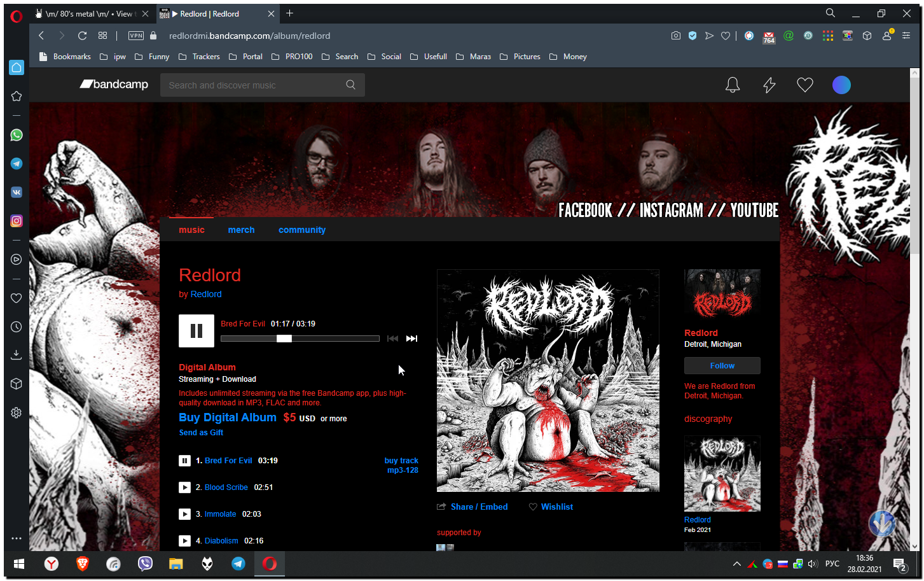This screenshot has width=924, height=581.
Task: Pause track 1 Bred For Evil in the tracklist
Action: 184,461
